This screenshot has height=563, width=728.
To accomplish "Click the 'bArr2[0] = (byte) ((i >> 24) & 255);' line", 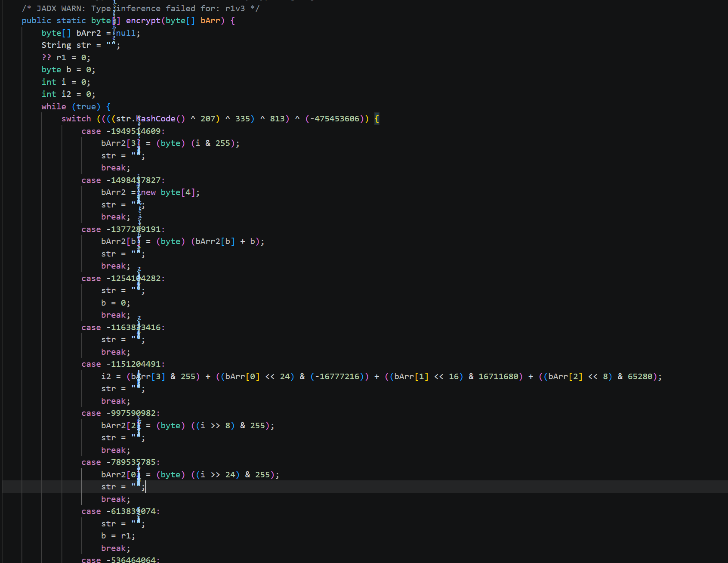I will click(x=190, y=475).
